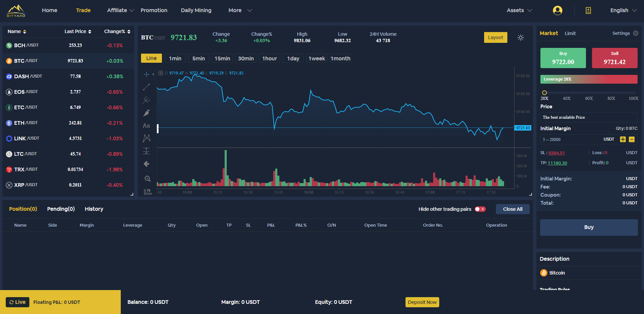Select the ETC/USDT row

pos(68,108)
